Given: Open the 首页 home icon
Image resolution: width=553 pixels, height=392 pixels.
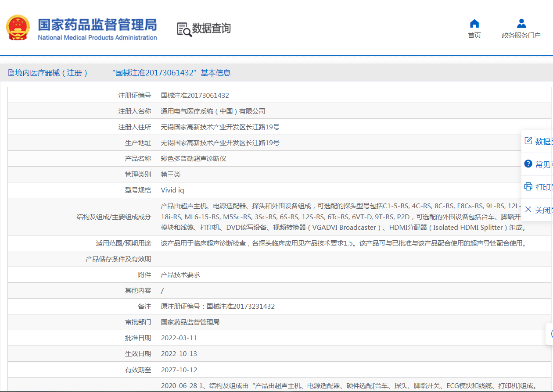Looking at the screenshot, I should (x=474, y=24).
